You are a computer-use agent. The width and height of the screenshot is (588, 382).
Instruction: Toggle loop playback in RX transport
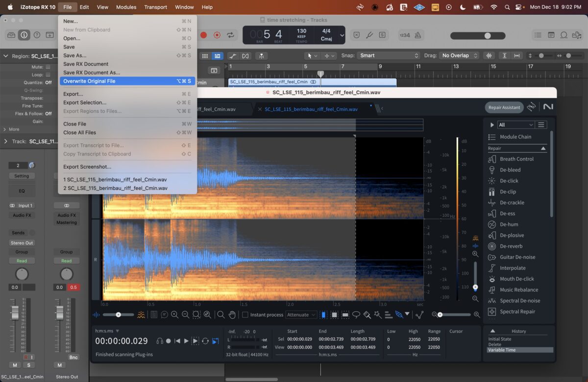(x=205, y=341)
